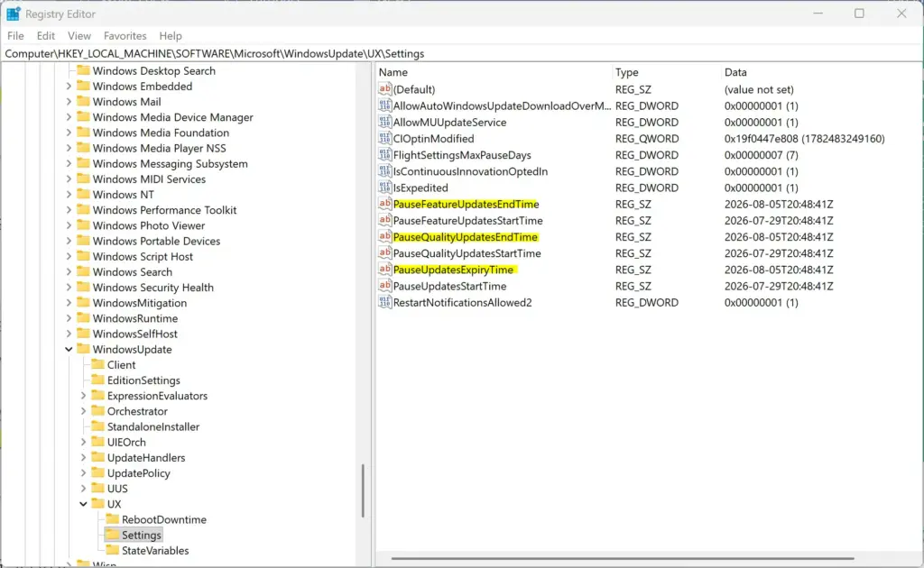Click the values pane horizontal scrollbar
The image size is (924, 568).
pos(623,558)
